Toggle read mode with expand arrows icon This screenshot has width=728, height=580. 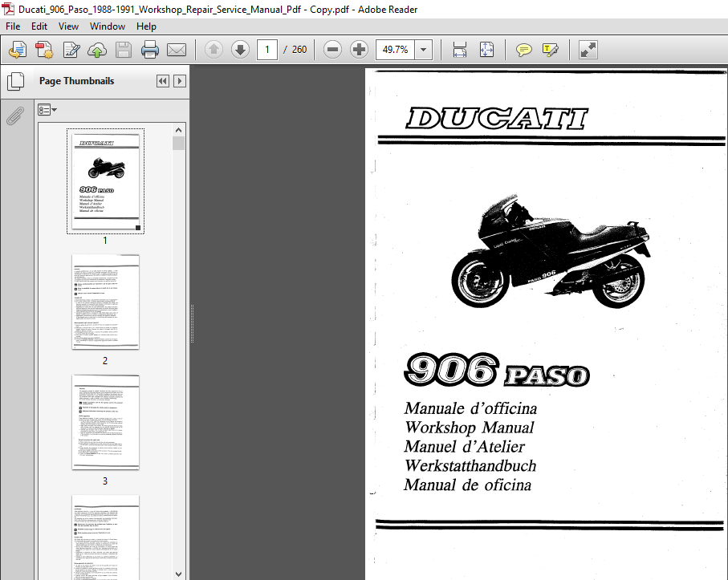pos(588,50)
